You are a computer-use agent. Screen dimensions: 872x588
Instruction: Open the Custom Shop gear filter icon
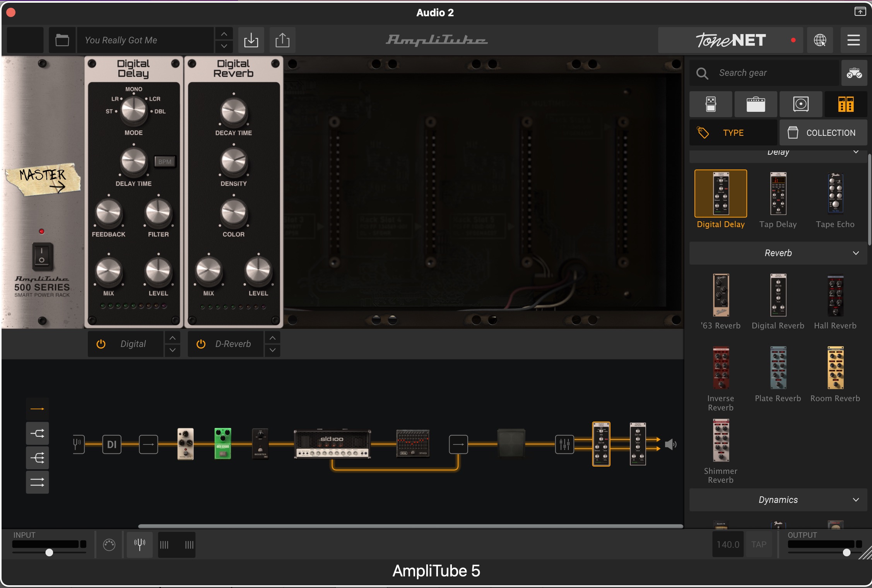pyautogui.click(x=854, y=73)
